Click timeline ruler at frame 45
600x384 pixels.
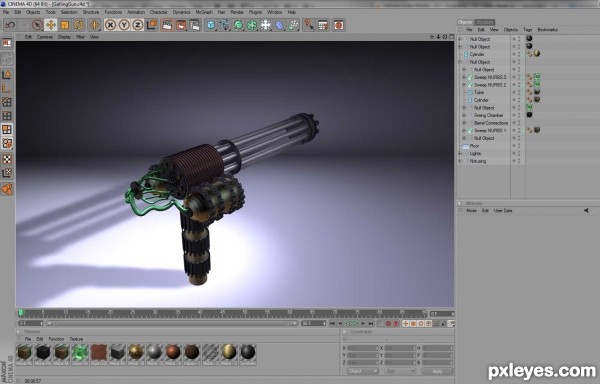click(x=222, y=314)
